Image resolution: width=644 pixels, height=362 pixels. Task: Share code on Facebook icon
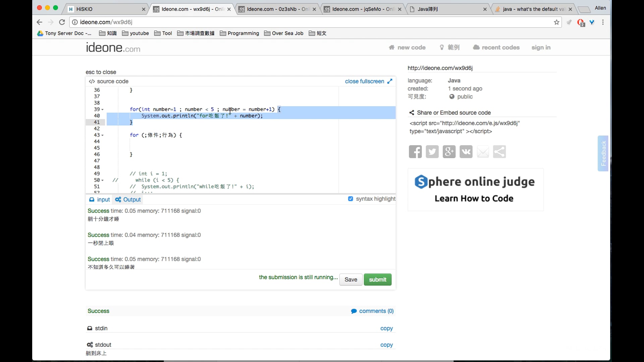(x=415, y=152)
